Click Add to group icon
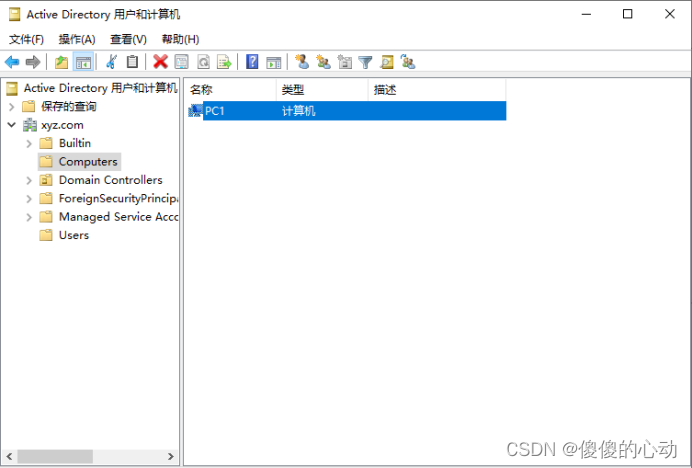 coord(408,62)
